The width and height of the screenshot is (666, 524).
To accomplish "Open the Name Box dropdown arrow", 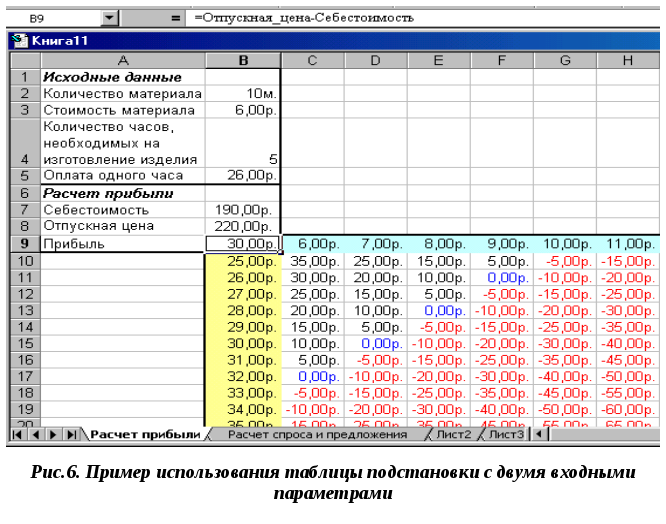I will [x=110, y=18].
